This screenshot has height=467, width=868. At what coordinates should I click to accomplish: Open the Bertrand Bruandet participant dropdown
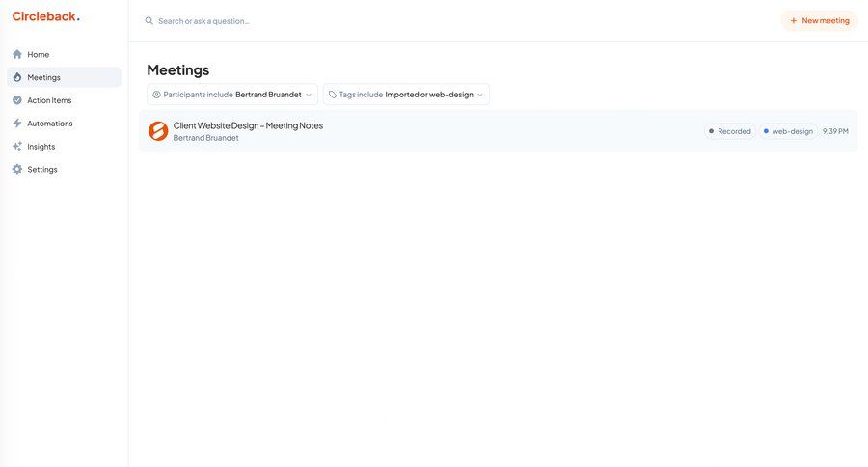268,95
